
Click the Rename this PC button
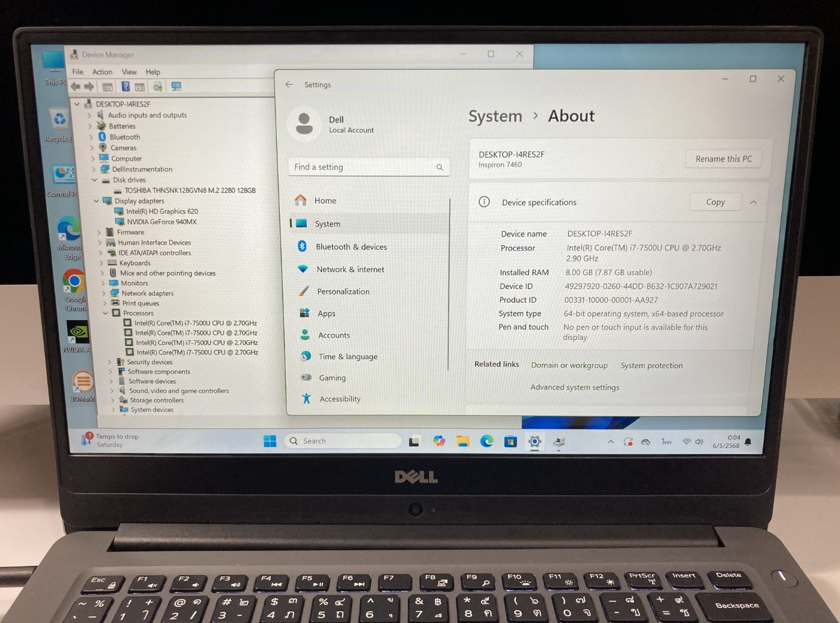724,159
